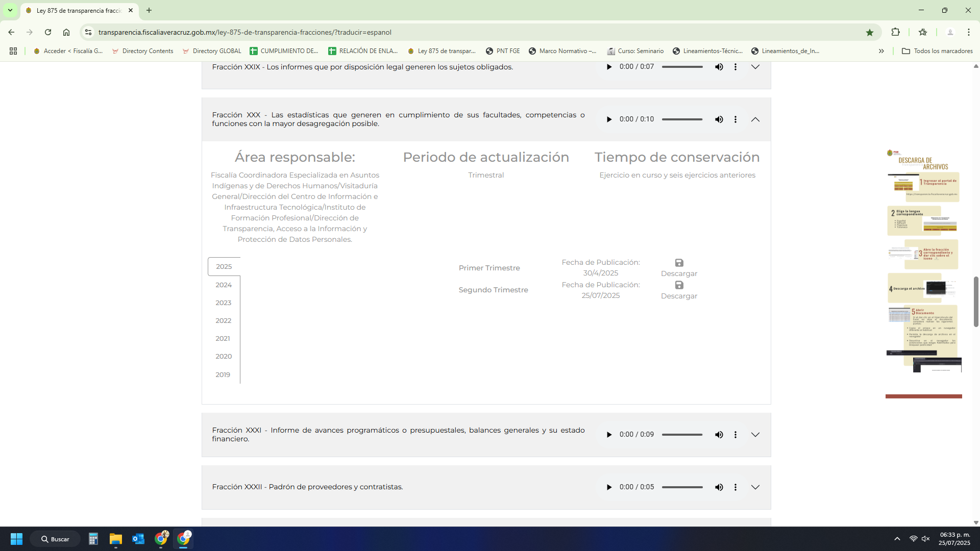
Task: Expand the Fracción XXXI section
Action: pos(755,435)
